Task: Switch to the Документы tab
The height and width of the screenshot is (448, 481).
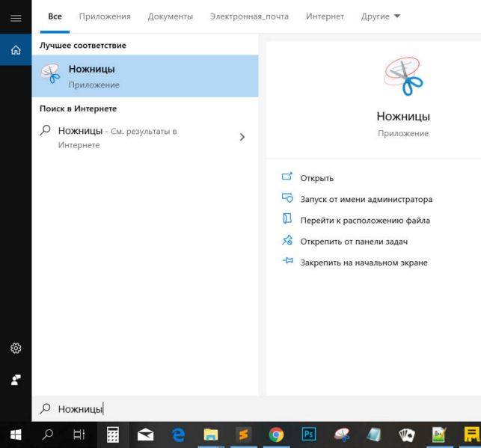Action: [171, 16]
